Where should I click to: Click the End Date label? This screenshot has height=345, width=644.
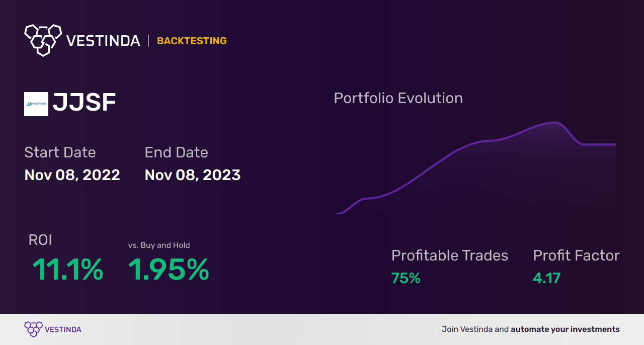(x=176, y=152)
